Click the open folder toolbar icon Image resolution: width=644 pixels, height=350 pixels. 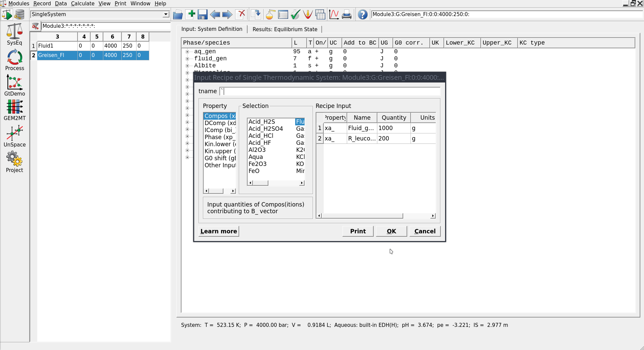pyautogui.click(x=178, y=14)
